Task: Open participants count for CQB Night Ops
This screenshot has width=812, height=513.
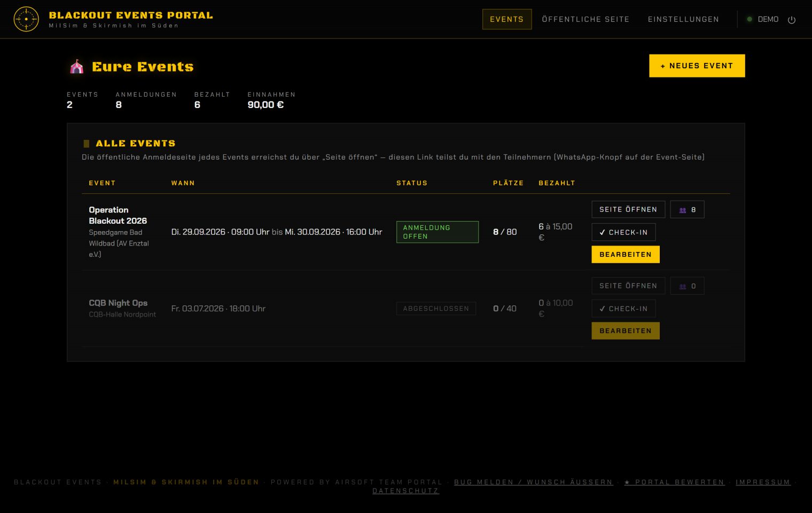Action: 687,286
